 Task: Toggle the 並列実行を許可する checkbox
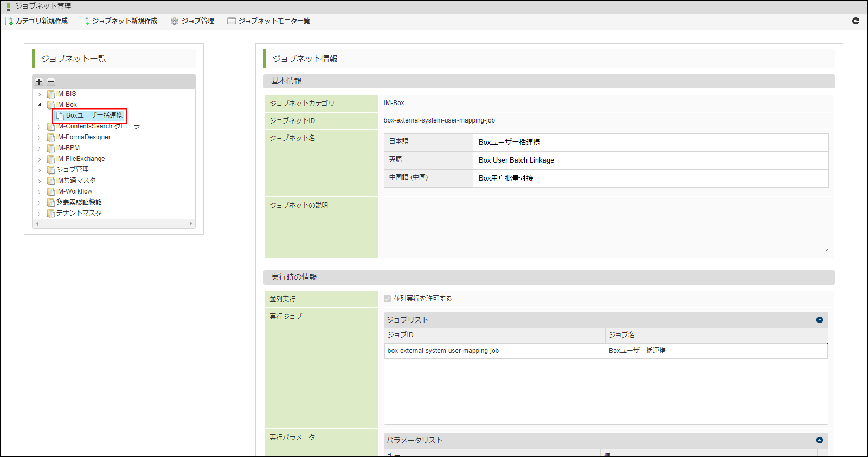click(x=388, y=299)
